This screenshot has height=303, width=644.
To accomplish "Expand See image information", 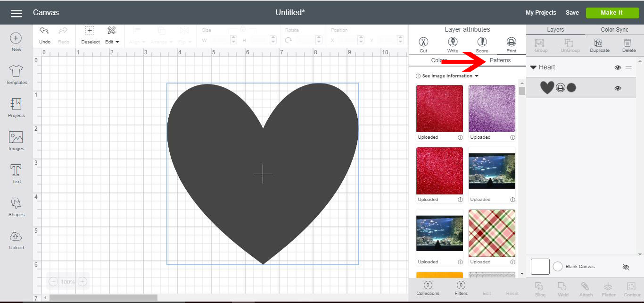I will click(x=446, y=76).
